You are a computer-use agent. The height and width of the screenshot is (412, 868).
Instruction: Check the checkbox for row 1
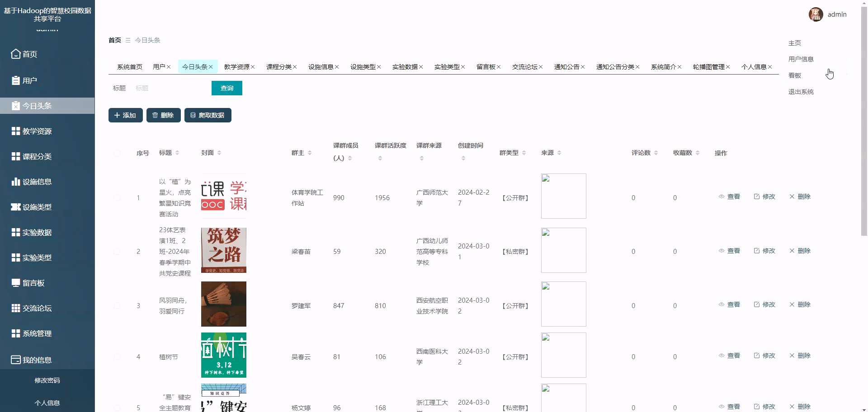(117, 198)
